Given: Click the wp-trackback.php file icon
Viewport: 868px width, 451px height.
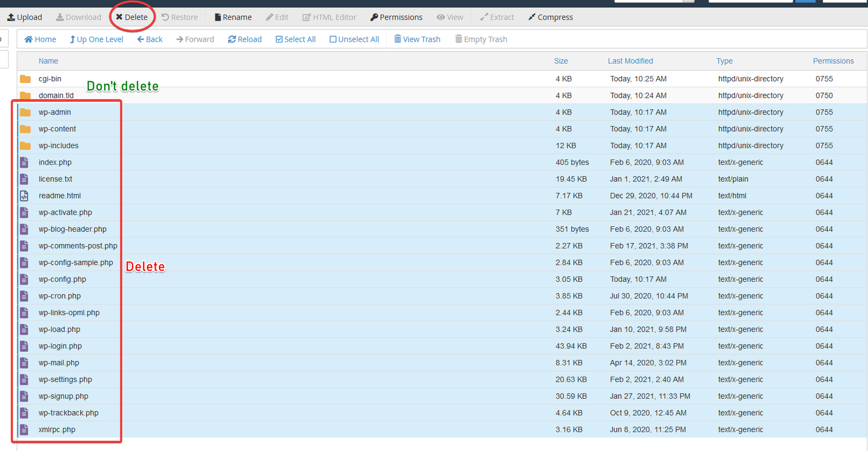Looking at the screenshot, I should point(24,413).
